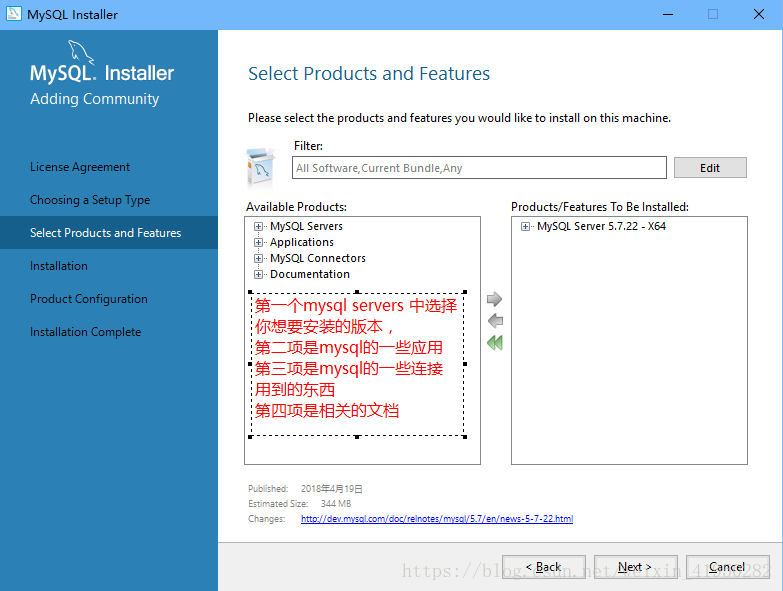Expand the MySQL Connectors tree node
783x591 pixels.
[x=258, y=259]
